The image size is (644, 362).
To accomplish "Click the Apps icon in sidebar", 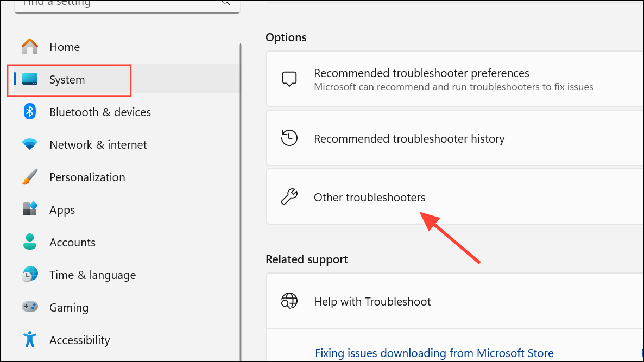I will [30, 209].
